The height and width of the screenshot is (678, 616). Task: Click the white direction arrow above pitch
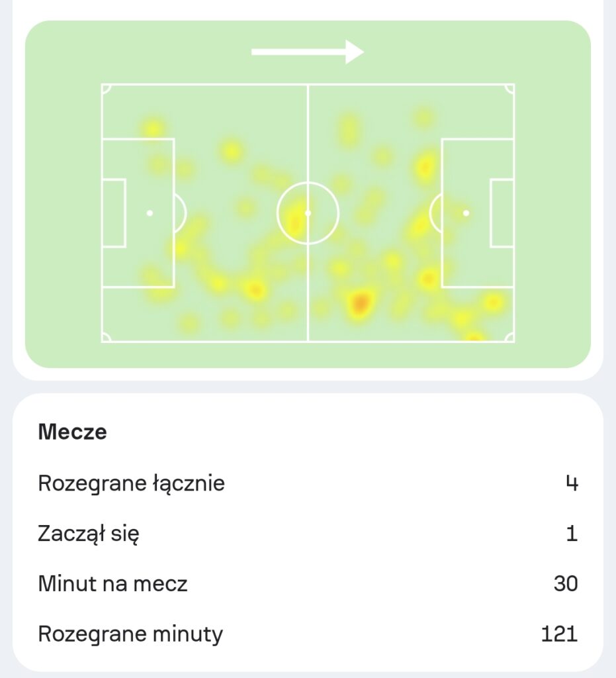[x=308, y=52]
